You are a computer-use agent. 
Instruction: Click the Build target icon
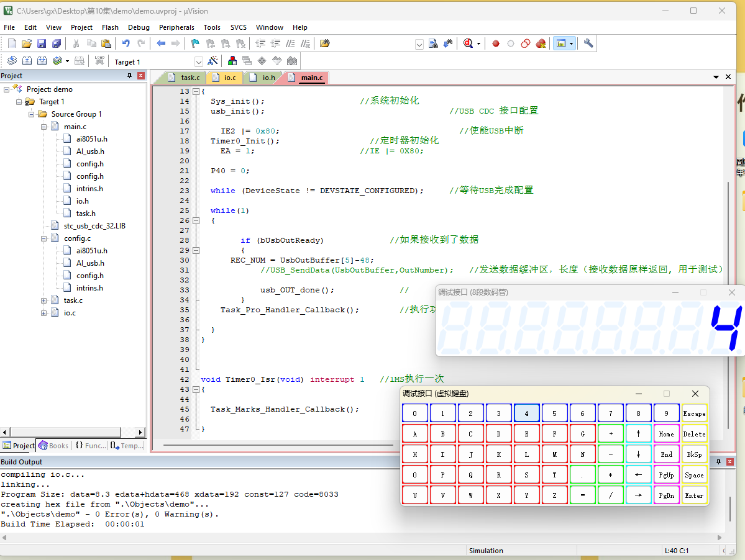(x=27, y=61)
